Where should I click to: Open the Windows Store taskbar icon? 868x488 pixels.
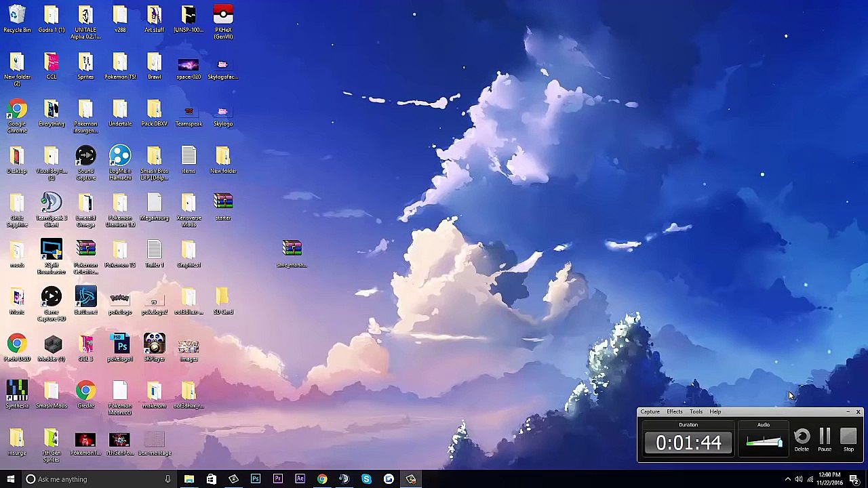pyautogui.click(x=211, y=479)
